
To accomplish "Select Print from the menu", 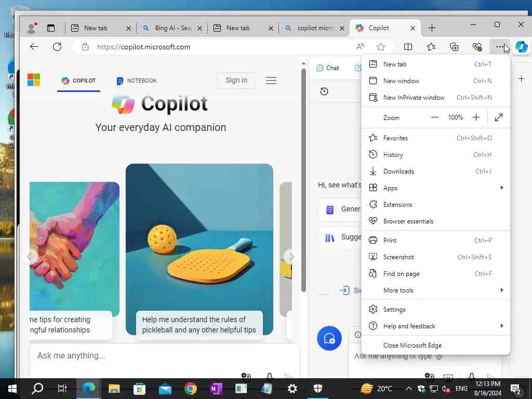I will [x=436, y=240].
